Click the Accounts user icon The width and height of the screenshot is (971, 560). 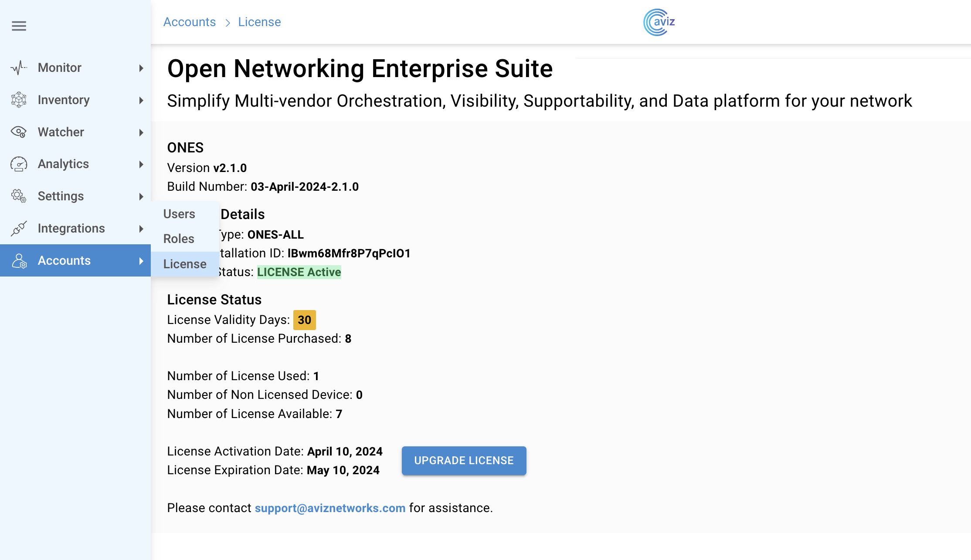pyautogui.click(x=19, y=260)
